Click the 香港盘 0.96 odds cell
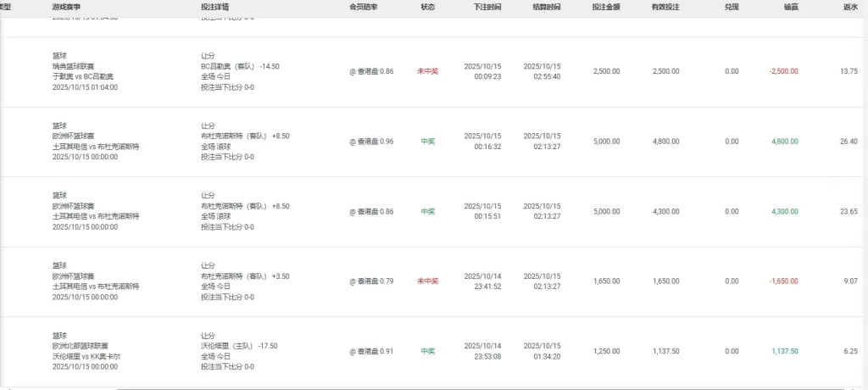The image size is (868, 390). point(371,142)
